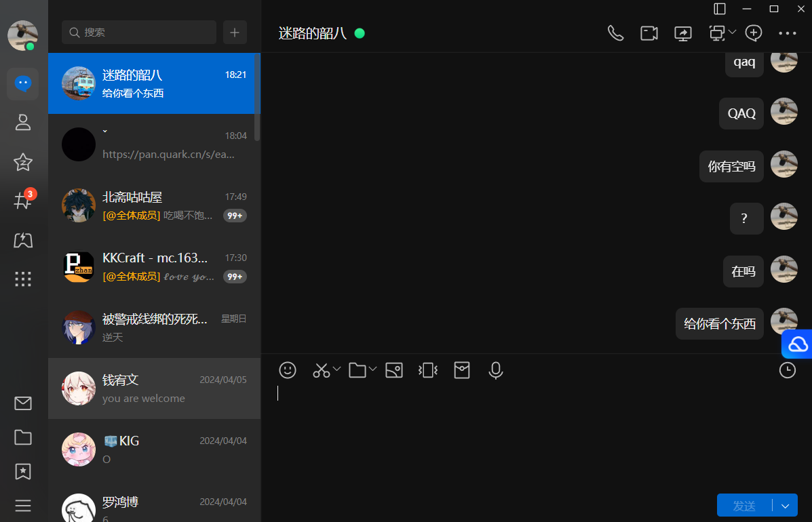Click the send image icon
Screen dimensions: 812x522
394,370
